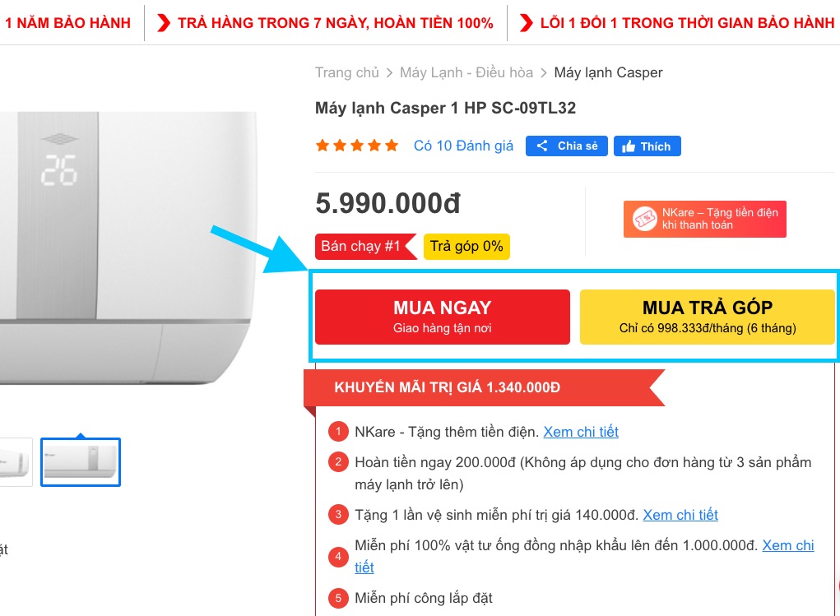Open Xem chi tiết for NKare promotion

(x=580, y=432)
